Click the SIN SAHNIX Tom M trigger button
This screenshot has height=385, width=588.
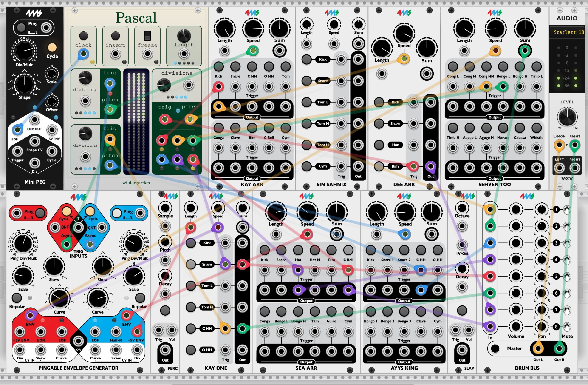(x=307, y=123)
